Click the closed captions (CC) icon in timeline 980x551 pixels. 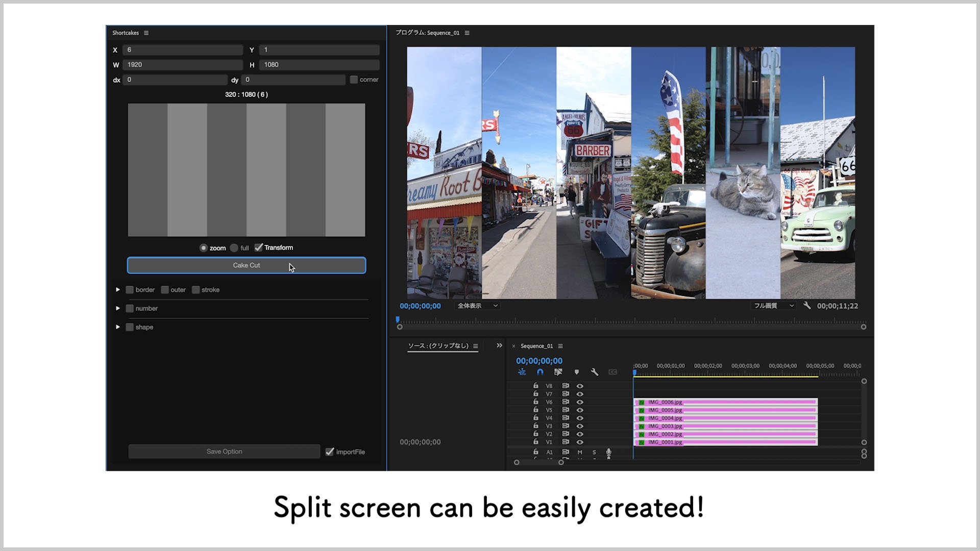[x=612, y=372]
